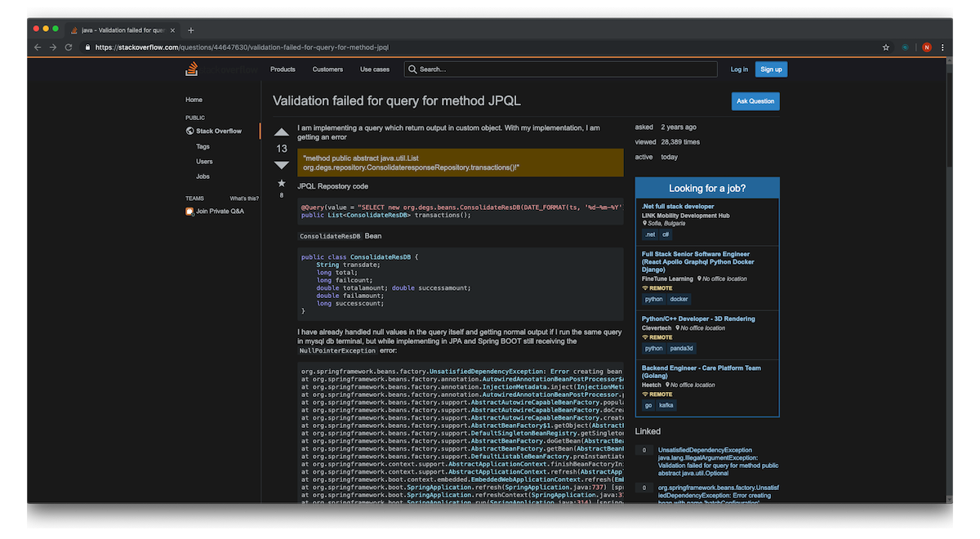Upvote the question with the up arrow
Viewport: 980px width, 539px height.
[x=282, y=132]
